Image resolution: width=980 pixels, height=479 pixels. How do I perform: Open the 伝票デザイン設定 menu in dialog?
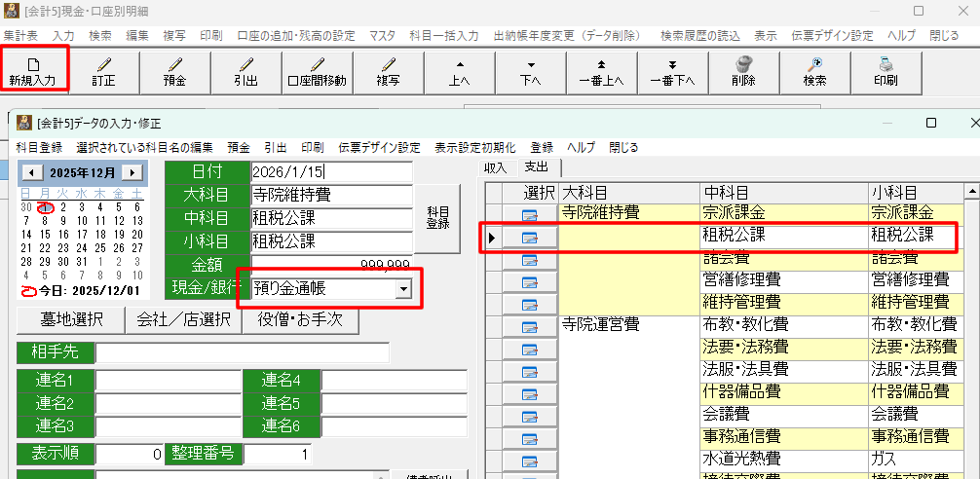point(379,148)
